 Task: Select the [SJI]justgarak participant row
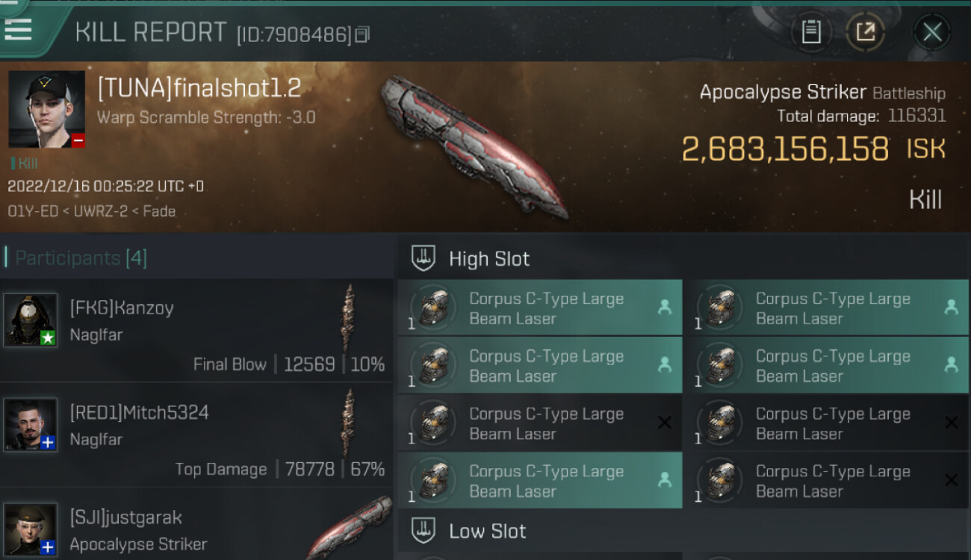[x=196, y=525]
